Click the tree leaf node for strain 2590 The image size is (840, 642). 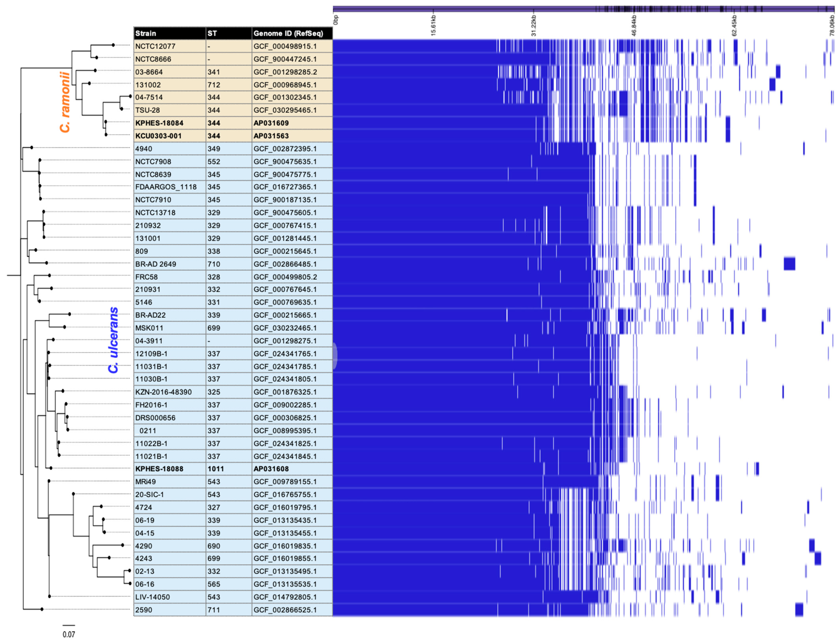pyautogui.click(x=42, y=609)
